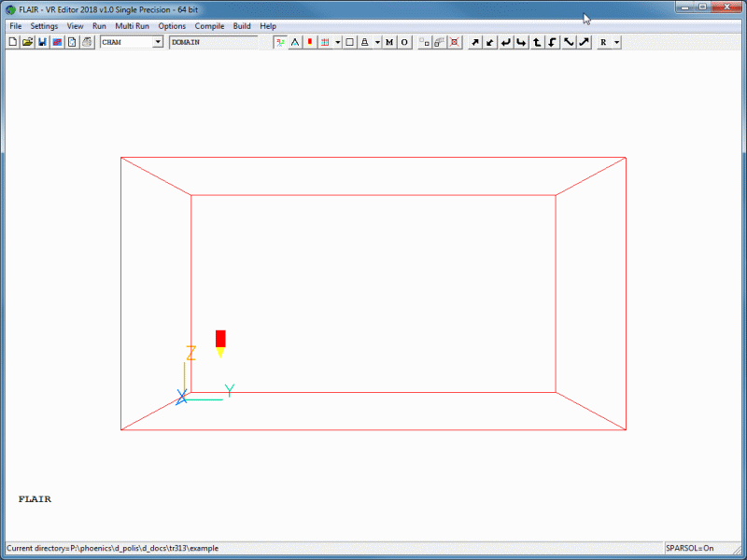Open dropdown arrow next to grid icon
Viewport: 747px width, 560px height.
coord(337,42)
